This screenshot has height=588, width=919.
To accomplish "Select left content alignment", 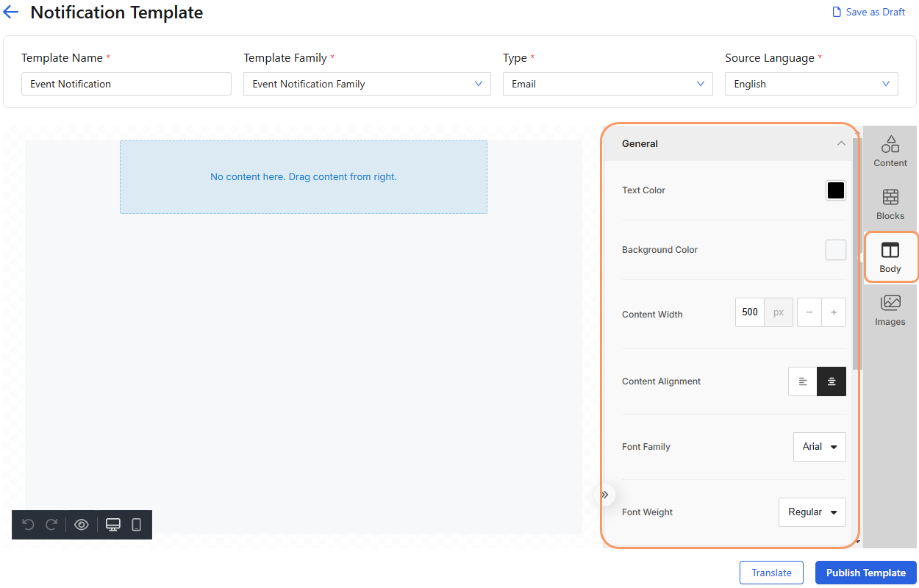I will point(803,381).
